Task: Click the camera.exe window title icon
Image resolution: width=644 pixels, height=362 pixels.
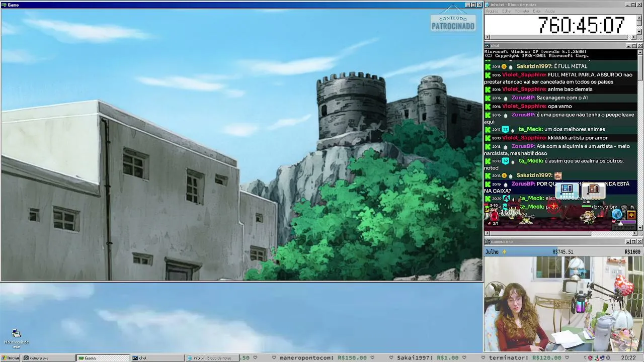Action: (488, 242)
